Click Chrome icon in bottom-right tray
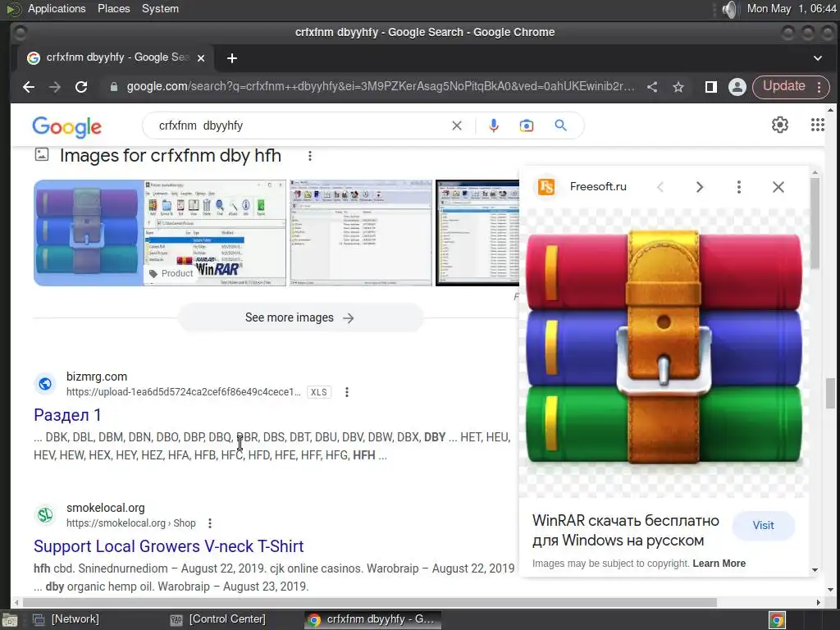The width and height of the screenshot is (840, 630). (x=777, y=620)
